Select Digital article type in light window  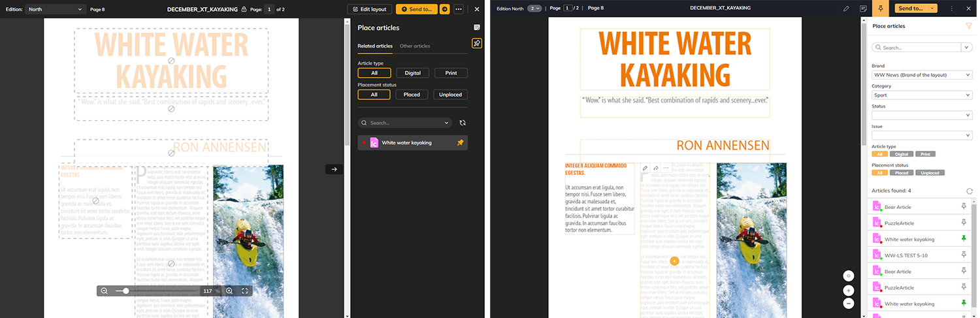pos(902,154)
